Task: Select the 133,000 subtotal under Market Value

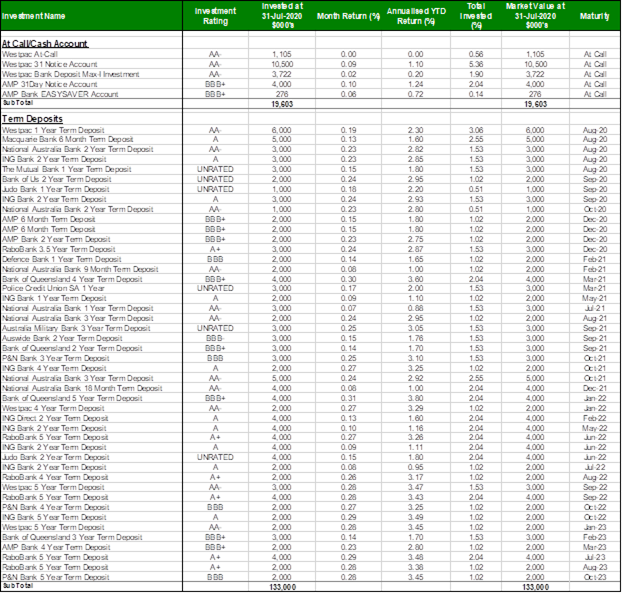Action: coord(536,587)
